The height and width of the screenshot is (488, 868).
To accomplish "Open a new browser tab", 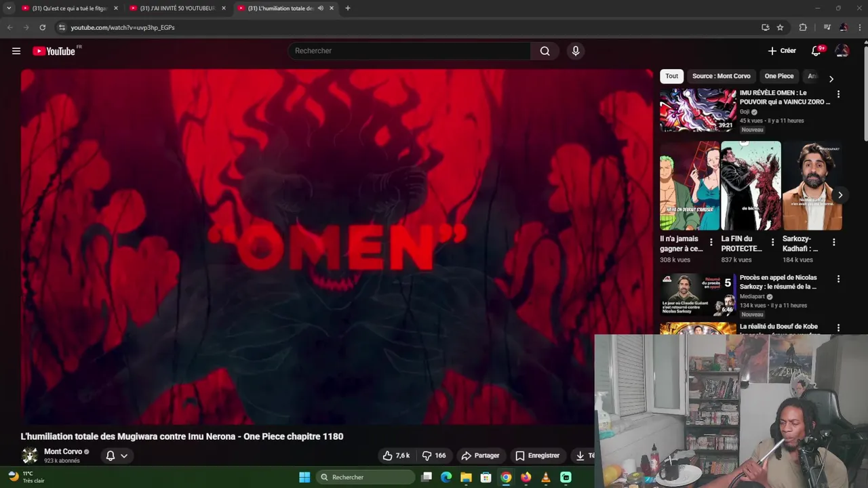I will [x=348, y=8].
